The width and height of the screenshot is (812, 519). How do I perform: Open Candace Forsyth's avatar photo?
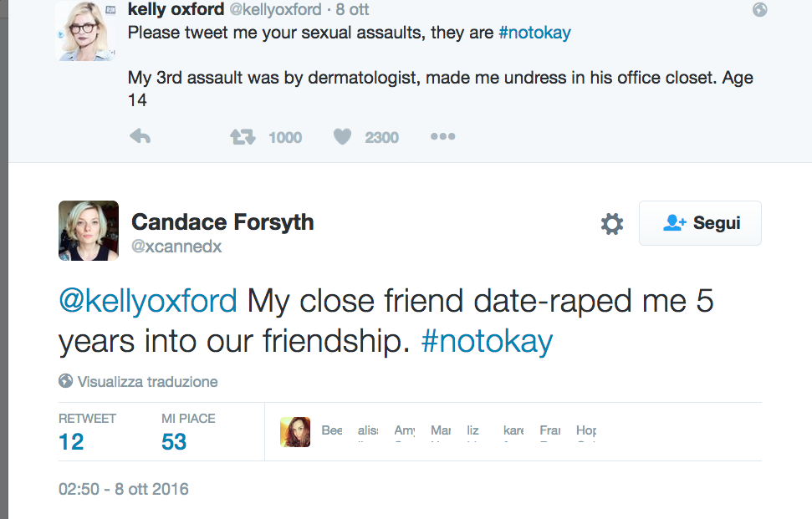[88, 231]
